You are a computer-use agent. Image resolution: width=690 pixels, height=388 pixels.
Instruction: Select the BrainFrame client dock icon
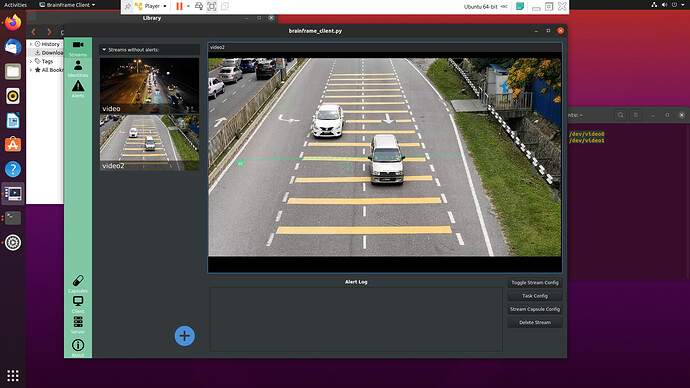click(x=13, y=194)
